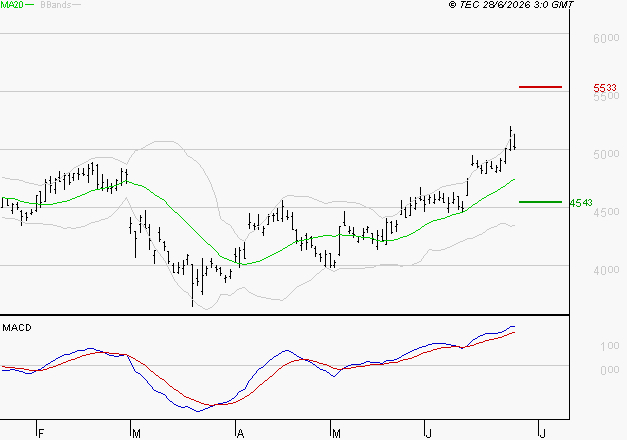Click the MACD 000 zero axis label
The image size is (627, 440).
(610, 370)
